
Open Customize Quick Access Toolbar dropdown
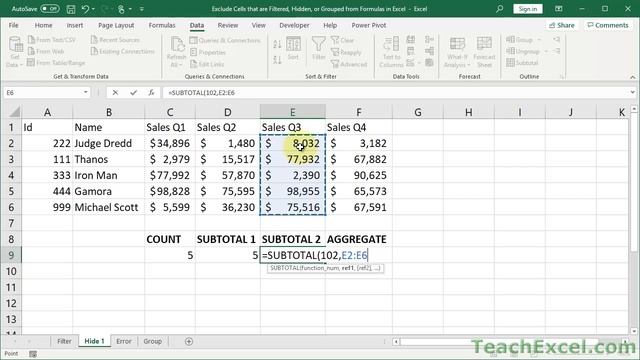click(x=142, y=9)
